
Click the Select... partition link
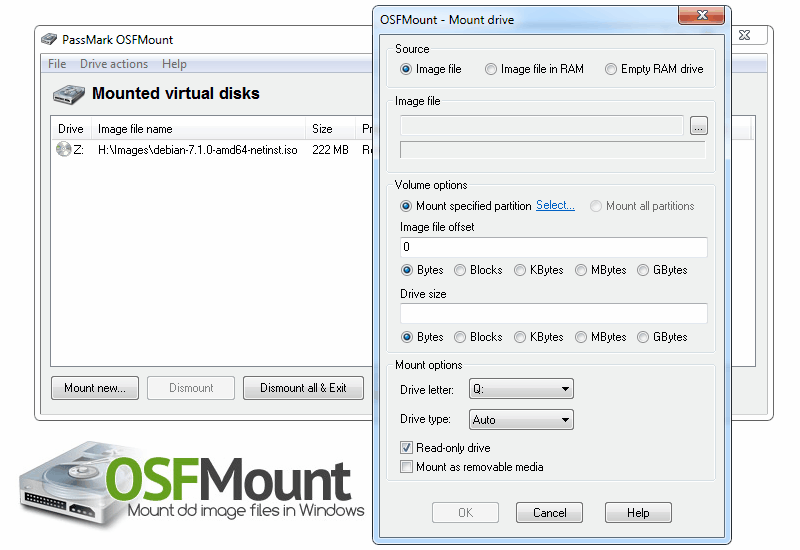[555, 205]
